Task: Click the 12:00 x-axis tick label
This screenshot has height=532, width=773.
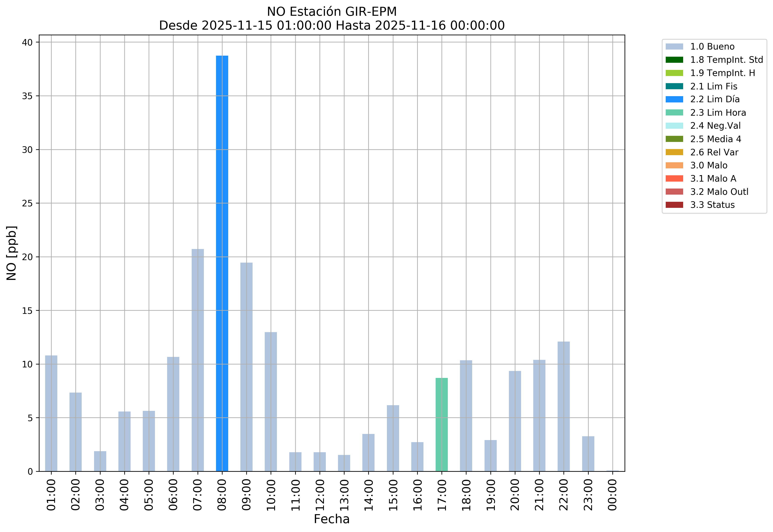Action: (320, 495)
